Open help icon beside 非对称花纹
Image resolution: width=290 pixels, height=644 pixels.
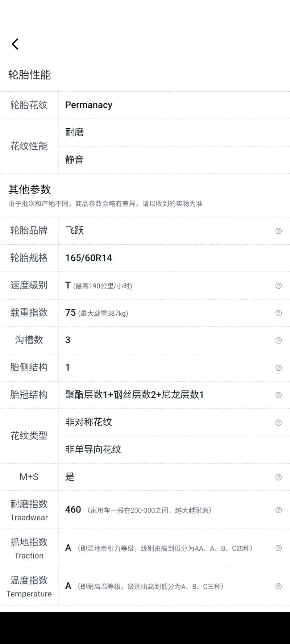[x=278, y=423]
